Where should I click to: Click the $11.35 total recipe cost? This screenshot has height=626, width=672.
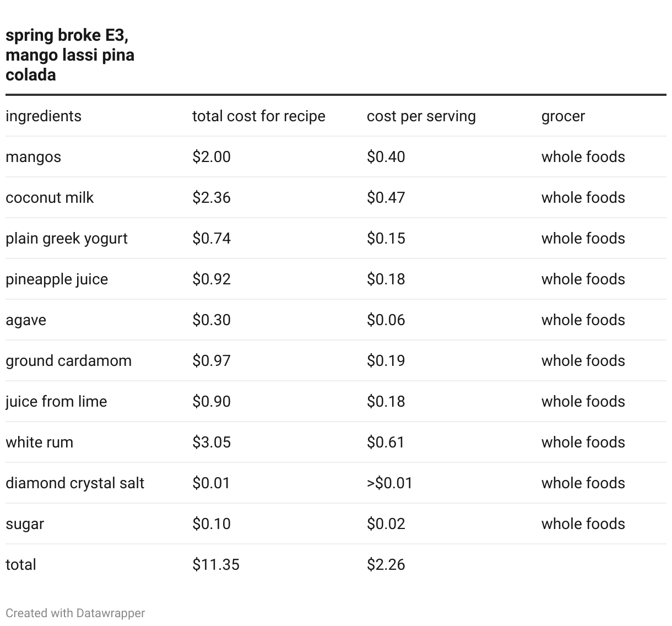coord(216,564)
